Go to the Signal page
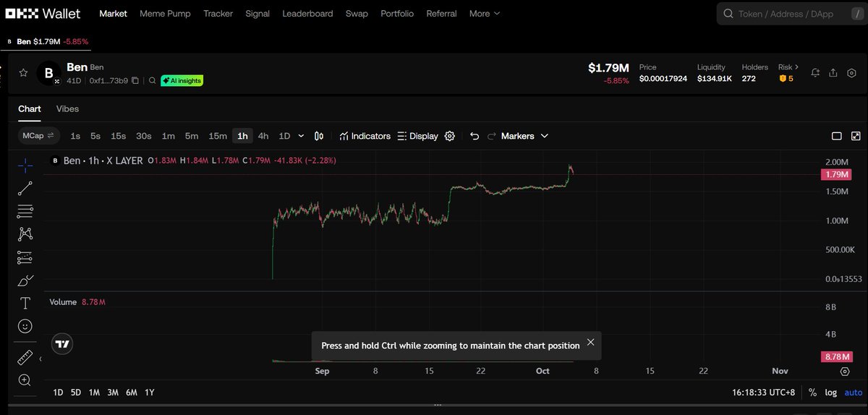Viewport: 868px width, 415px height. click(x=258, y=14)
